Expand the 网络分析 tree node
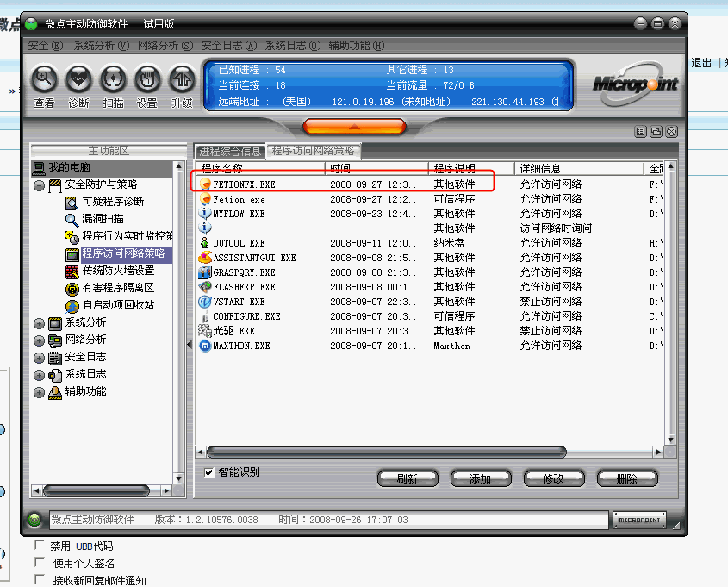This screenshot has width=728, height=587. [40, 340]
